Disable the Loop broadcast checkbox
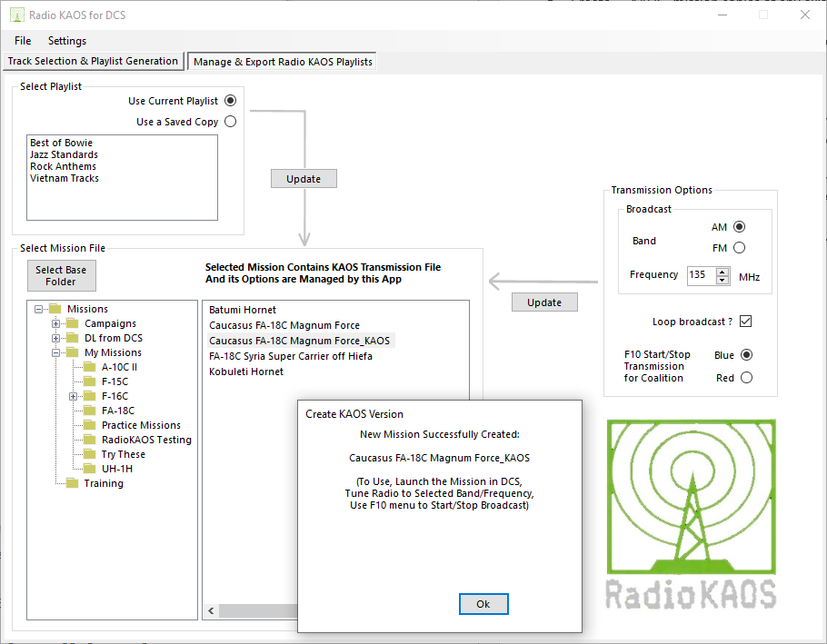This screenshot has height=644, width=827. 745,322
